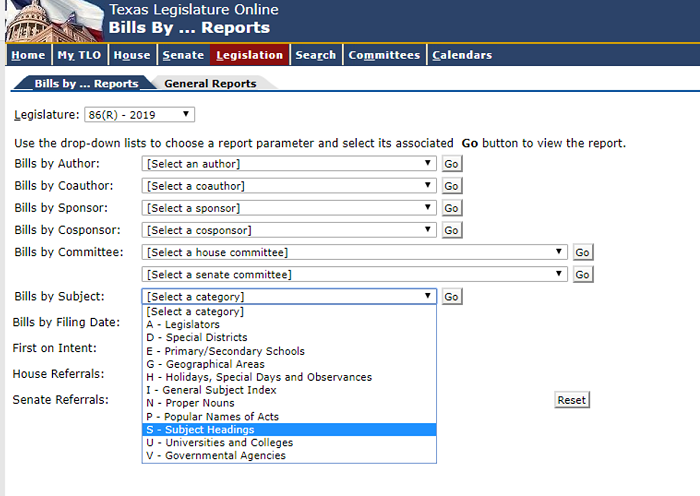Image resolution: width=700 pixels, height=496 pixels.
Task: Click the First on Intent label
Action: [x=54, y=348]
